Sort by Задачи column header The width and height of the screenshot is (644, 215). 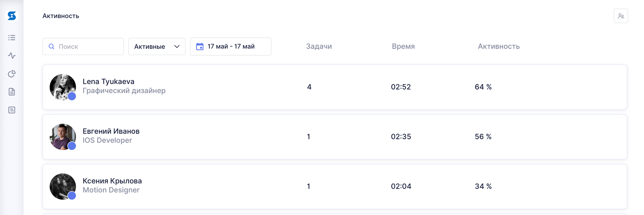319,46
